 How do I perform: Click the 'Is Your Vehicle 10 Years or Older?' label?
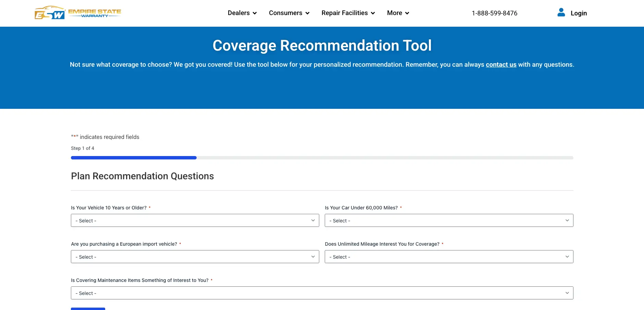[x=109, y=208]
